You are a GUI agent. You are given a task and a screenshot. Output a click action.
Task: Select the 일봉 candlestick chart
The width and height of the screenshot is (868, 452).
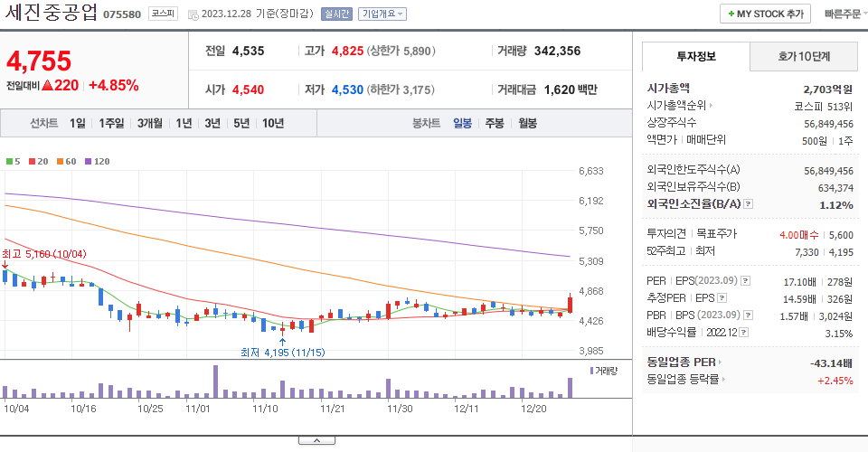462,123
